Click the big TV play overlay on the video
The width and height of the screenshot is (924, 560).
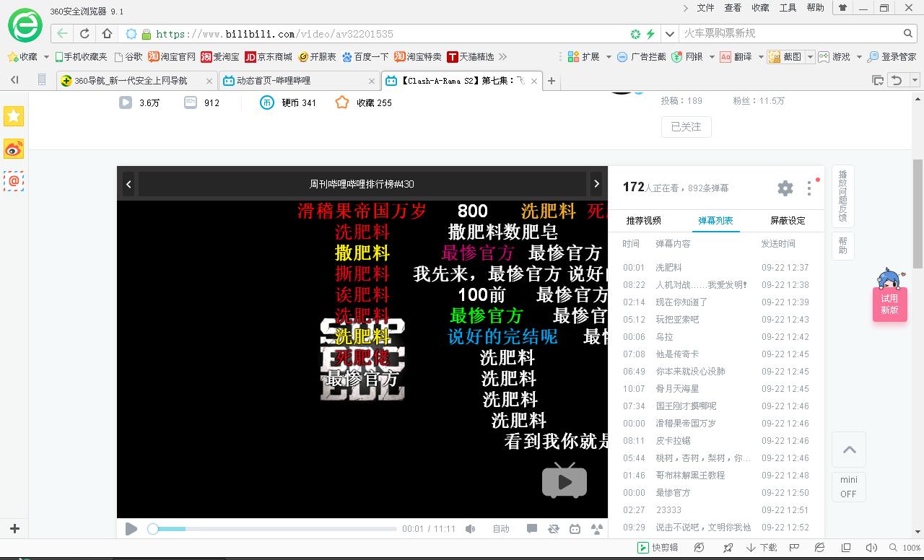(x=565, y=481)
